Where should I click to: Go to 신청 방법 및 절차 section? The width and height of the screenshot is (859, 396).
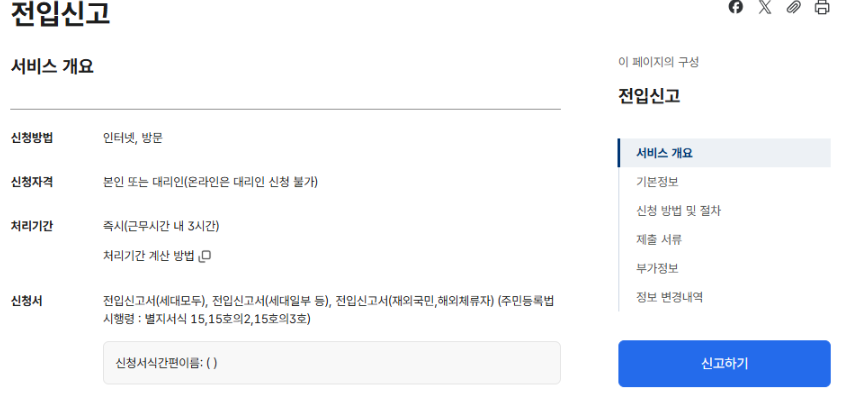pos(678,210)
